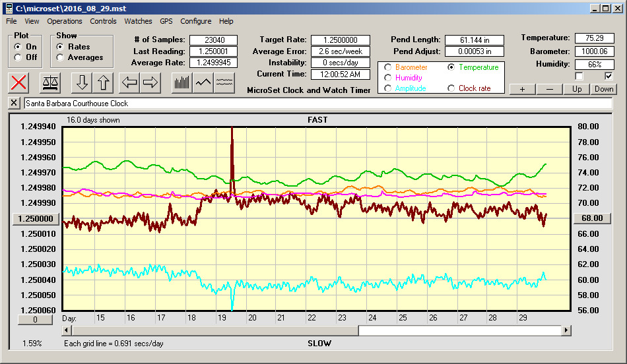Click the left arrow toolbar button
This screenshot has height=364, width=627.
(x=129, y=82)
